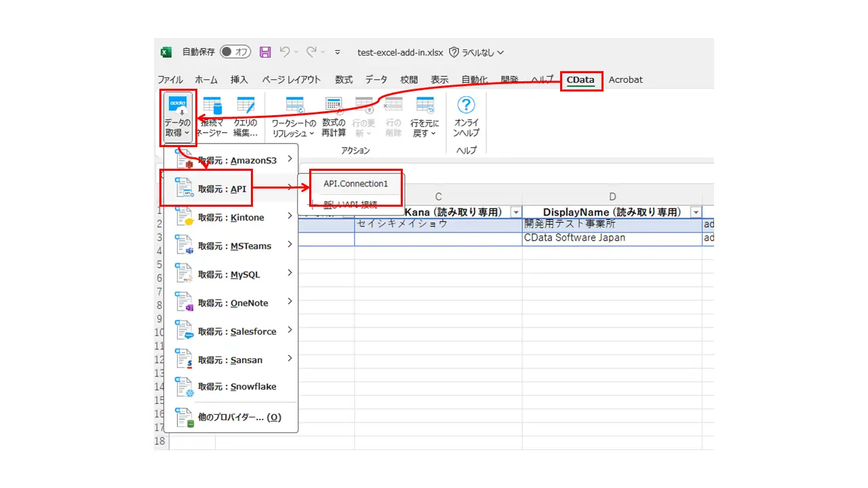The height and width of the screenshot is (488, 868).
Task: Click the Undo arrow icon
Action: point(285,52)
